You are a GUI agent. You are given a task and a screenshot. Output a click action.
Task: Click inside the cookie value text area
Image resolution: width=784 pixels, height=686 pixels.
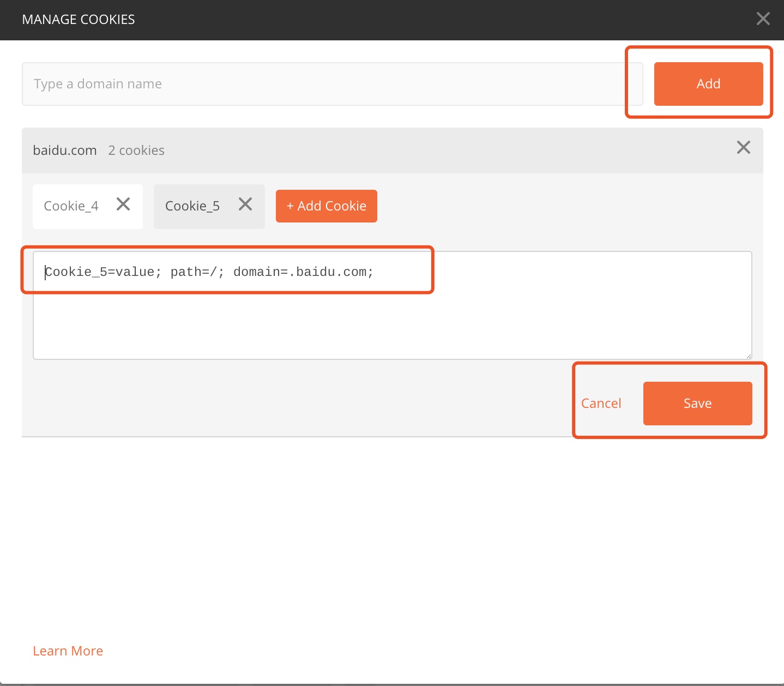pos(393,305)
